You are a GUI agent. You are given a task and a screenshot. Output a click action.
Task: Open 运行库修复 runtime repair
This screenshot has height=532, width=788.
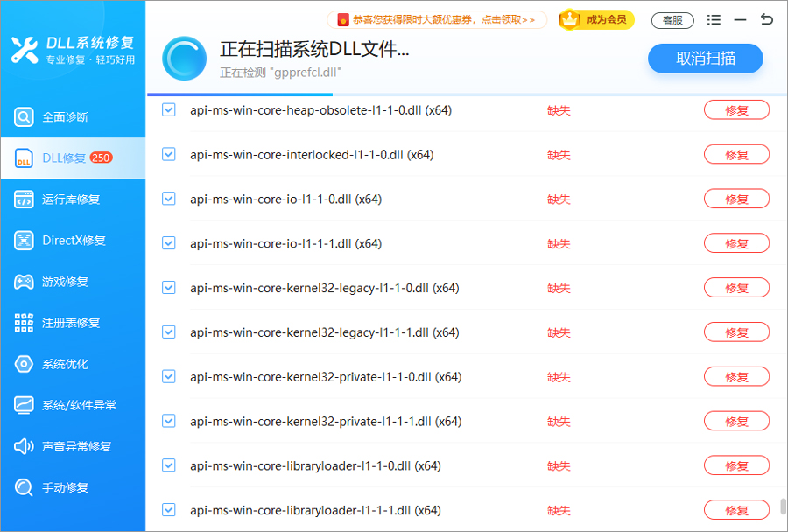[x=73, y=199]
